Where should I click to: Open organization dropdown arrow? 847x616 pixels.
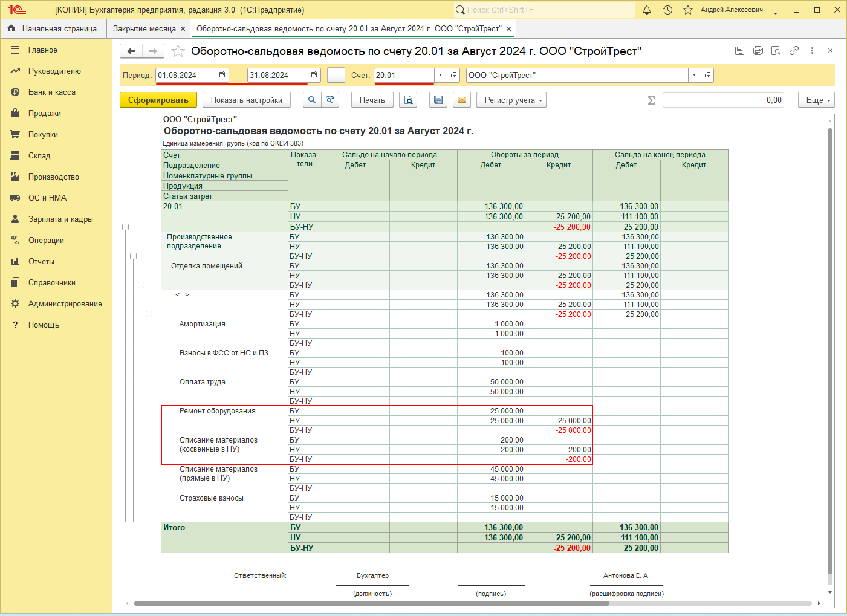(694, 75)
